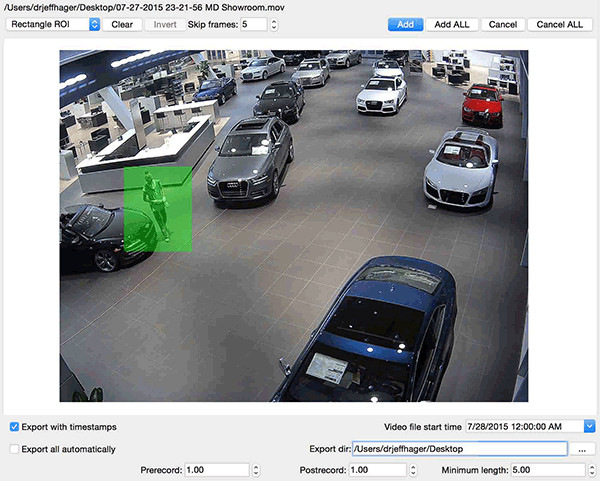Image resolution: width=600 pixels, height=481 pixels.
Task: Enable Export all automatically checkbox
Action: coord(14,449)
